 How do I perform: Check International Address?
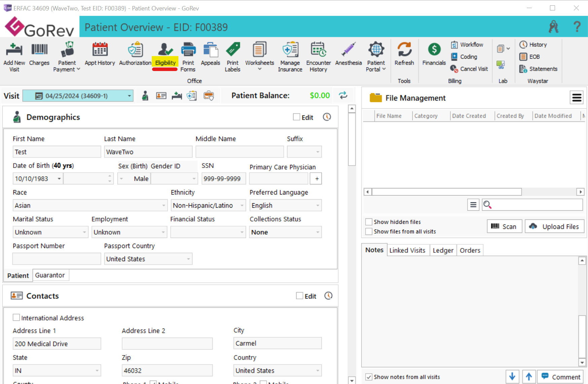coord(16,317)
